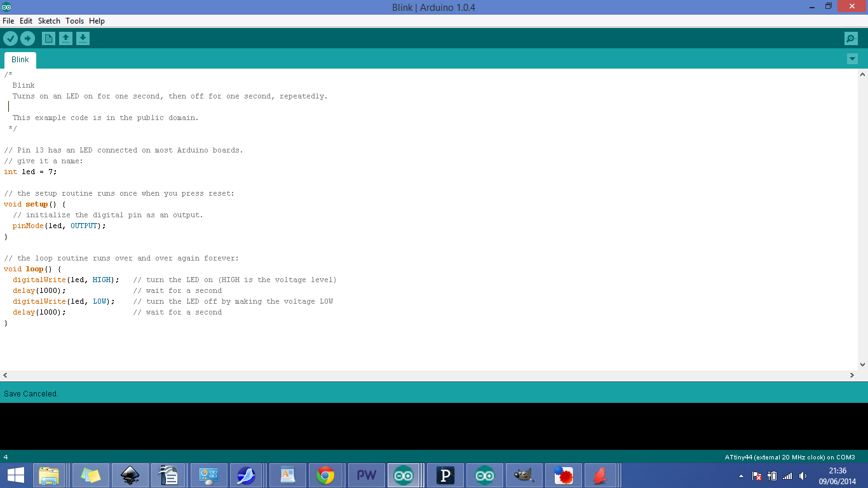Open the dark P icon in taskbar
This screenshot has height=488, width=868.
tap(445, 475)
